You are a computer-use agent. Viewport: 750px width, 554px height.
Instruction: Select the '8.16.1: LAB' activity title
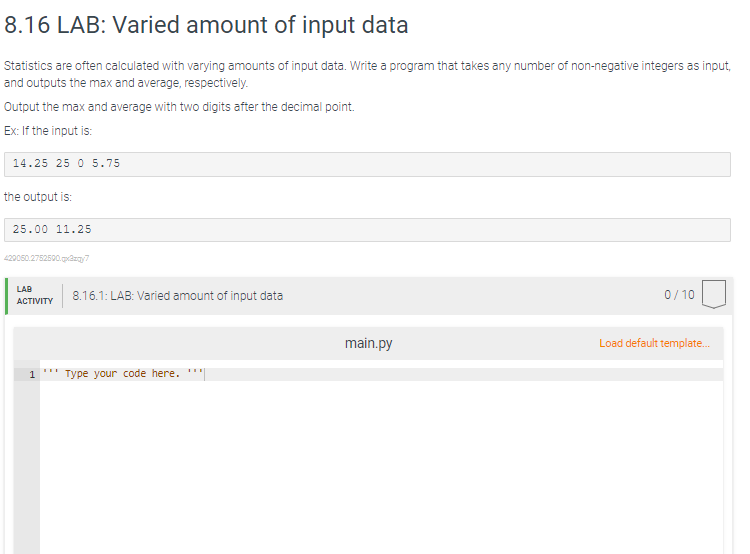point(178,295)
